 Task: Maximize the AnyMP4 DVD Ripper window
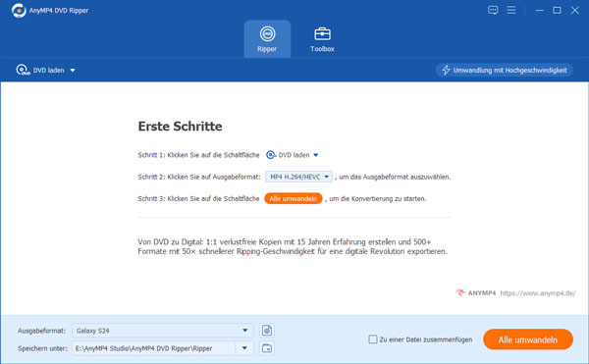point(557,10)
